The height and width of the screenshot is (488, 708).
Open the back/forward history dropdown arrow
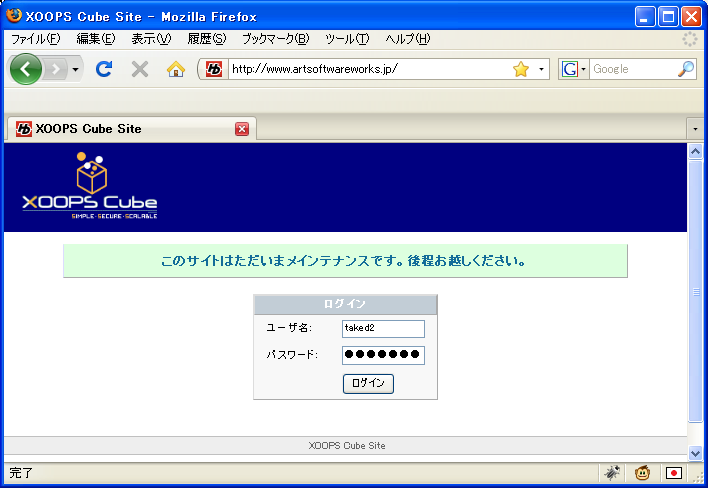point(75,69)
